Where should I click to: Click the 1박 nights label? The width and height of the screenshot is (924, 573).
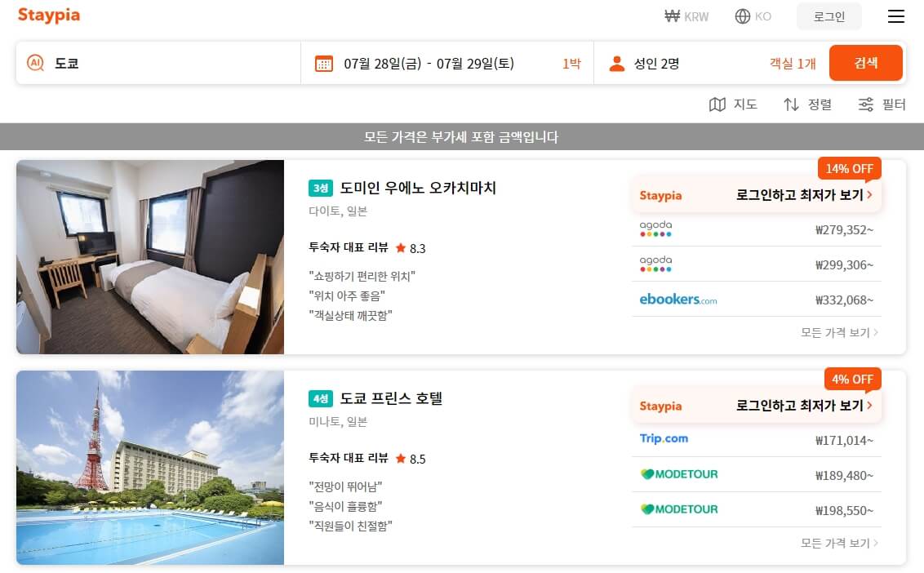pyautogui.click(x=571, y=63)
